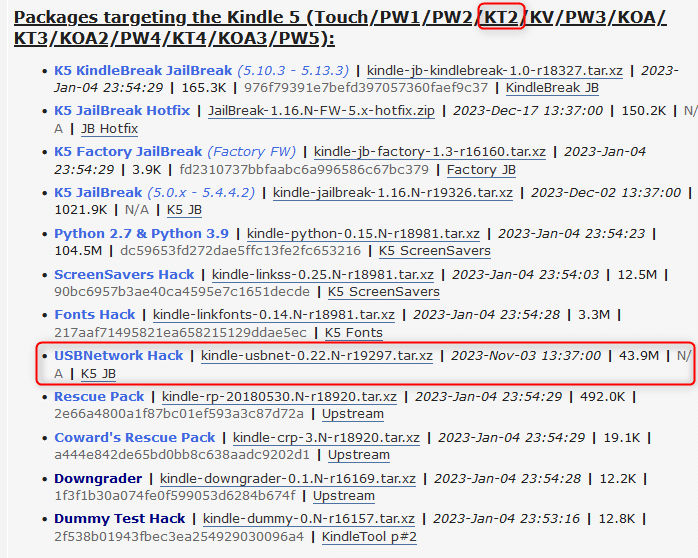Screen dimensions: 698x558
Task: Select checksum 217aaf71495821ea658215129ddae5ec
Action: [x=180, y=332]
